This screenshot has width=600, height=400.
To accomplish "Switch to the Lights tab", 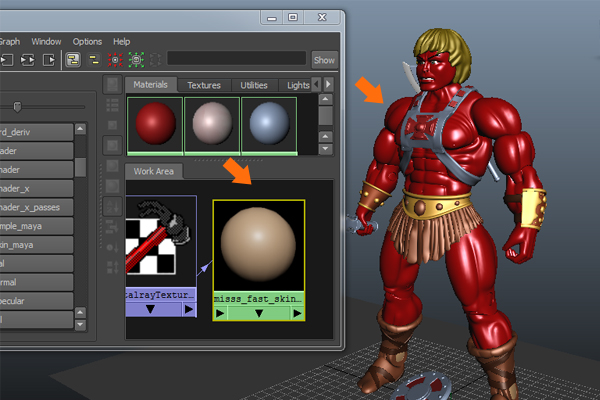I will [298, 85].
